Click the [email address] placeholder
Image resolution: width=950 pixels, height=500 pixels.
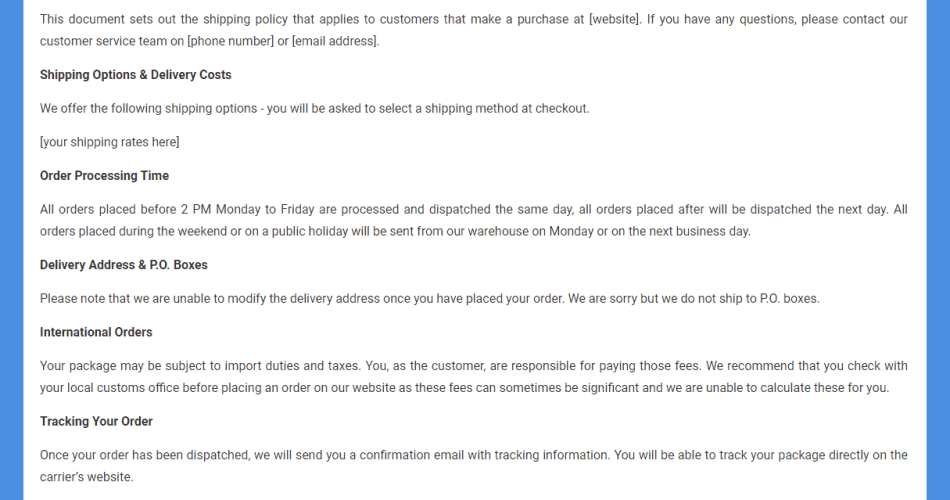coord(335,41)
